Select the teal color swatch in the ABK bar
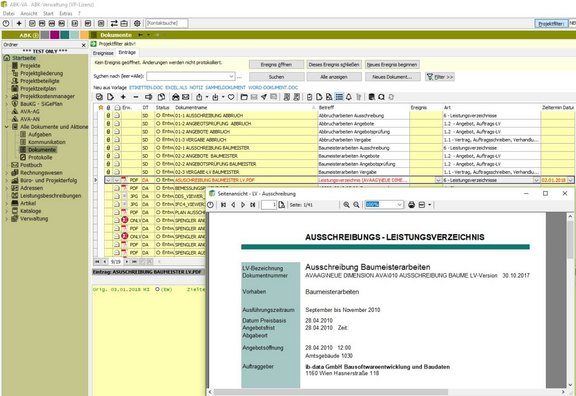Viewport: 576px width, 396px height. pyautogui.click(x=65, y=35)
